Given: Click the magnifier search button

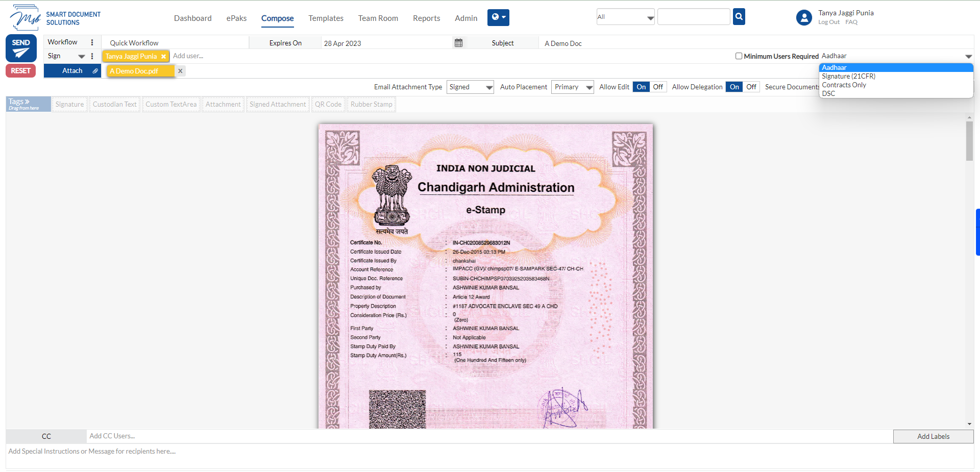Looking at the screenshot, I should 739,17.
